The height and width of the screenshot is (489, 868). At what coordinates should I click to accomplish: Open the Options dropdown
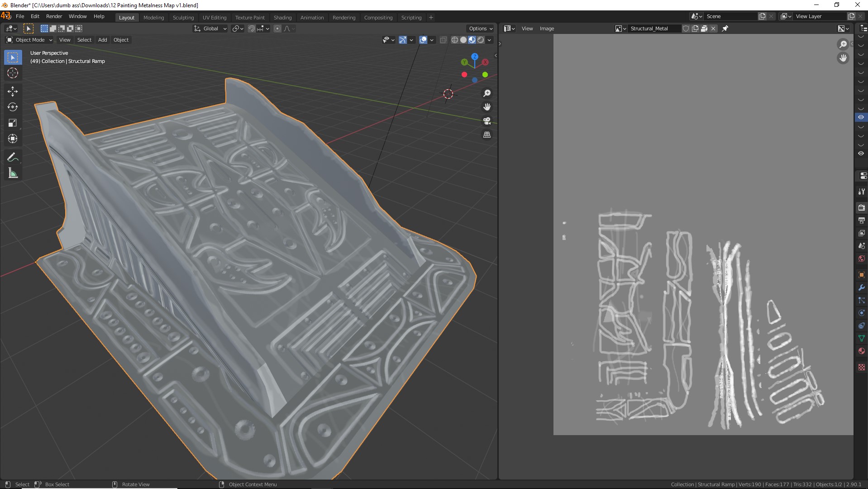pyautogui.click(x=481, y=29)
